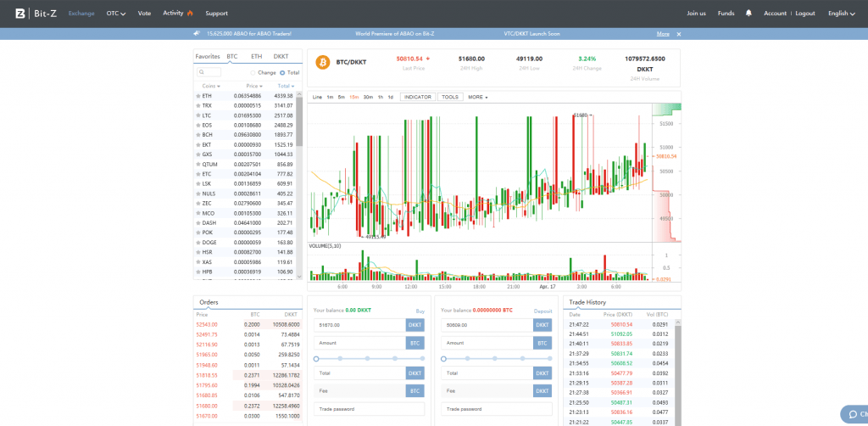The image size is (868, 426).
Task: Favorite the QTUM coin star
Action: (198, 165)
